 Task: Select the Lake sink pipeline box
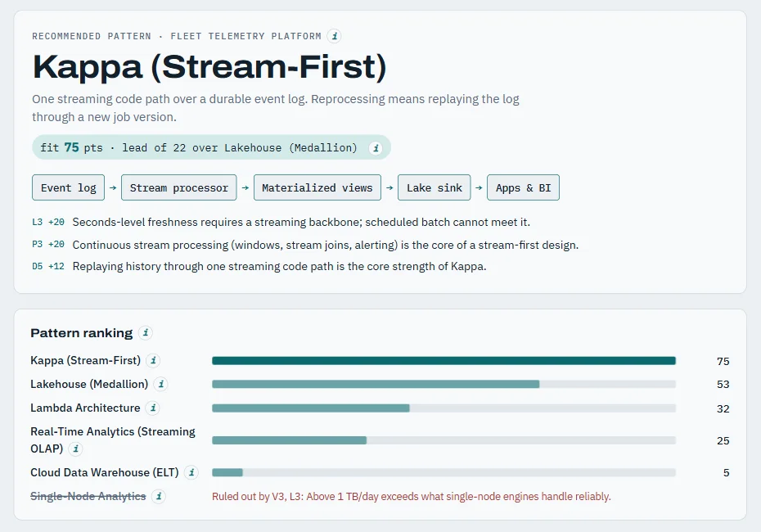[435, 187]
